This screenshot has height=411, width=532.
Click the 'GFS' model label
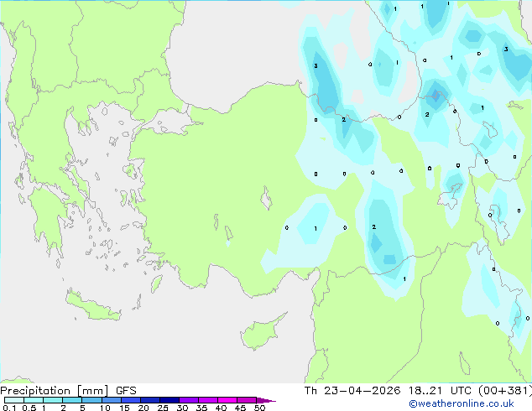pos(126,391)
